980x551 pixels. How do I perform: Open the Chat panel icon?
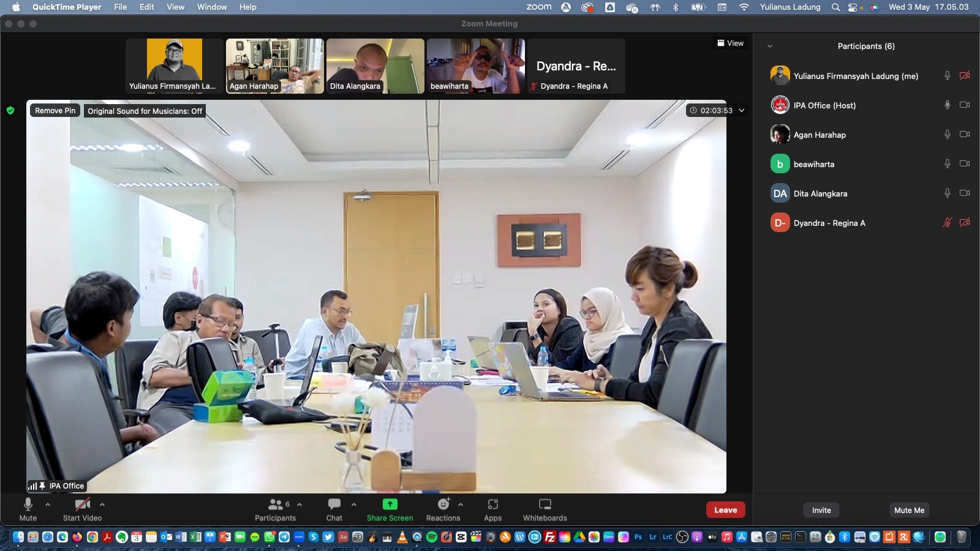click(x=334, y=504)
